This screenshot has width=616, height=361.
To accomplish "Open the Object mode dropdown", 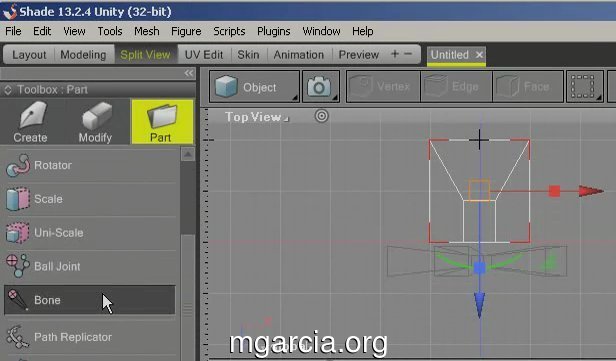I will (x=255, y=87).
